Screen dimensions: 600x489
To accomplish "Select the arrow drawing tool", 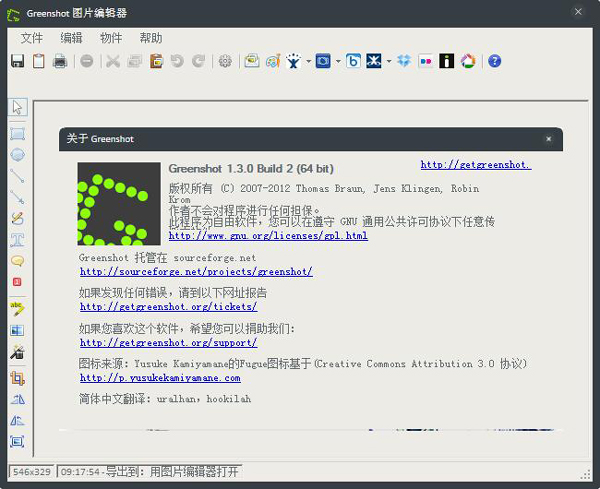I will click(x=18, y=197).
